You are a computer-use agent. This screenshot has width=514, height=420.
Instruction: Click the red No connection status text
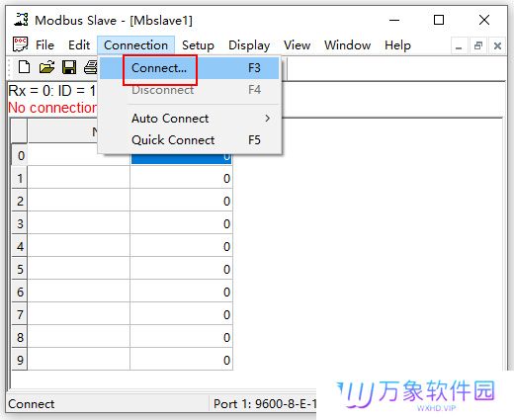(x=52, y=108)
